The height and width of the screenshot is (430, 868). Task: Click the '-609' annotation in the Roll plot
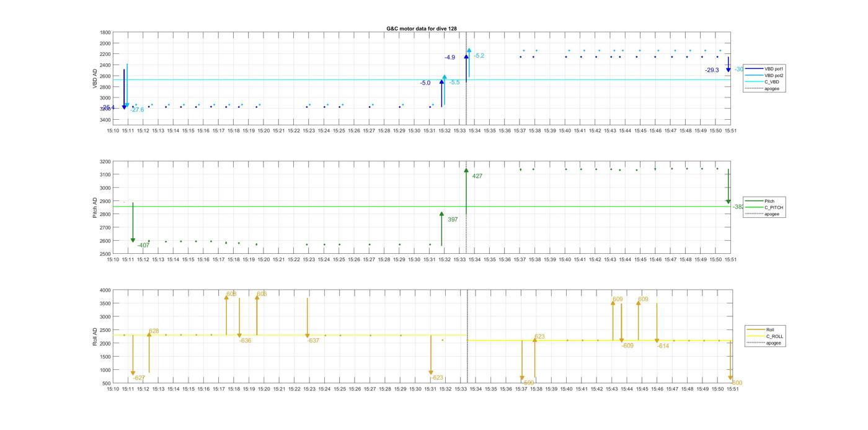coord(627,346)
